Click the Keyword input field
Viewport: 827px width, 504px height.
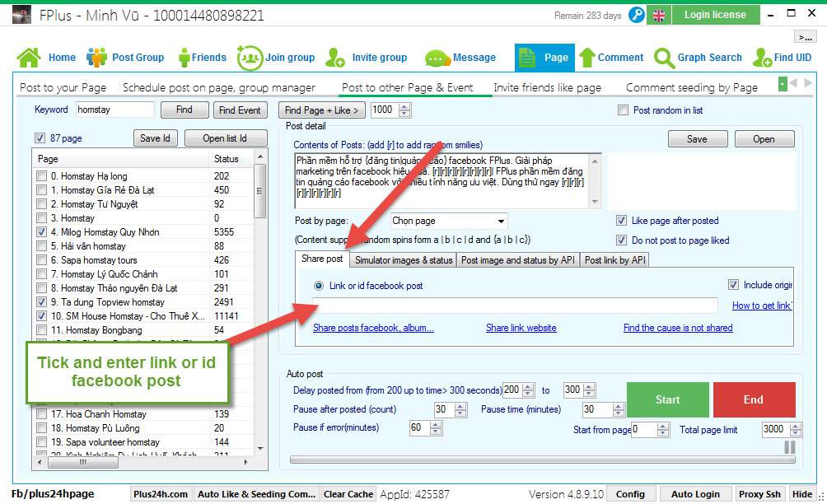coord(115,110)
